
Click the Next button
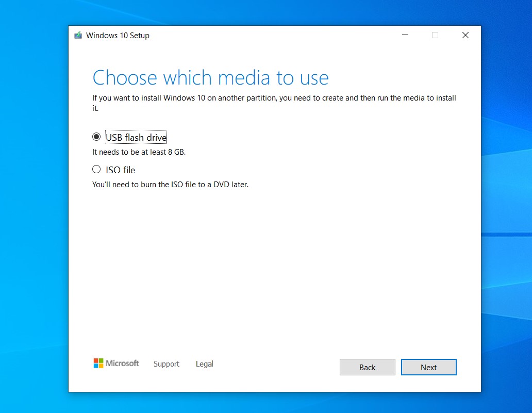coord(428,367)
